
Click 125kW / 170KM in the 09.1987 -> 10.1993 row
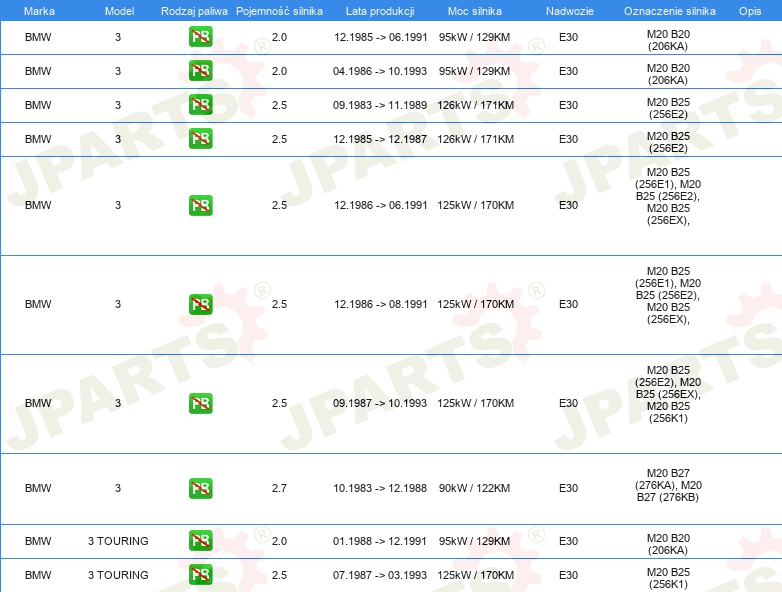pyautogui.click(x=475, y=403)
